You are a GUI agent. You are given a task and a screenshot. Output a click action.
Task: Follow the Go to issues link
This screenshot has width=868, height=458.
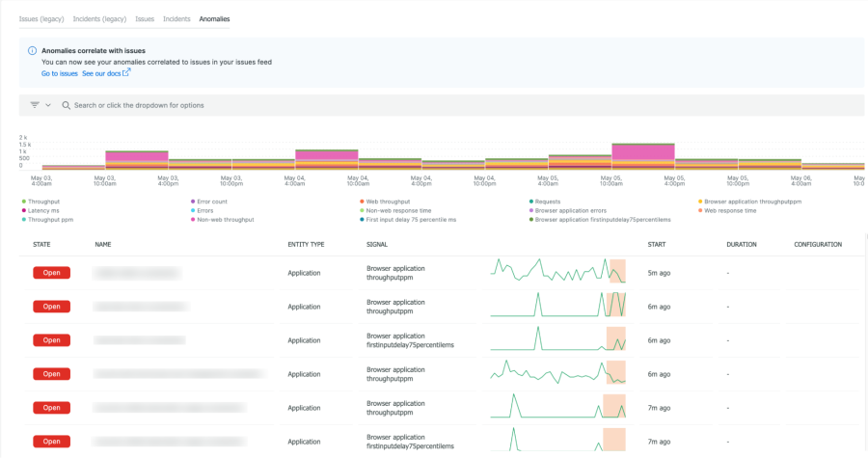click(x=59, y=73)
